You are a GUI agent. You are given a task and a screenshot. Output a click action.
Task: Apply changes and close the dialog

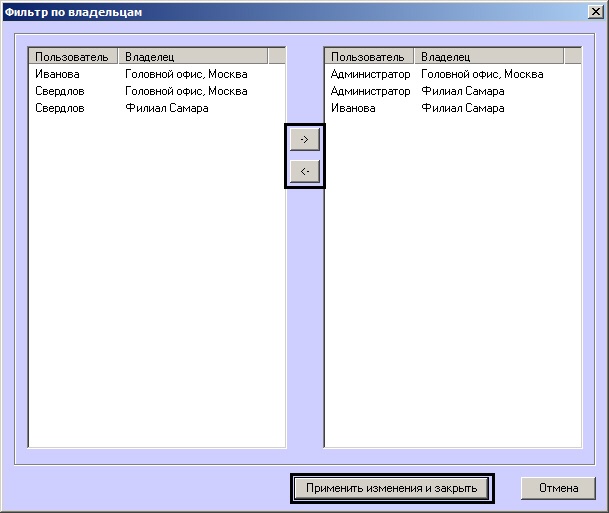pos(391,488)
